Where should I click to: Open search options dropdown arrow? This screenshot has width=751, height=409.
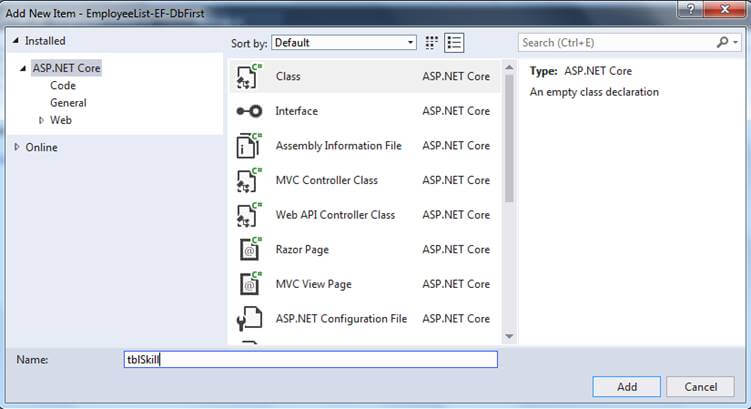pos(735,43)
